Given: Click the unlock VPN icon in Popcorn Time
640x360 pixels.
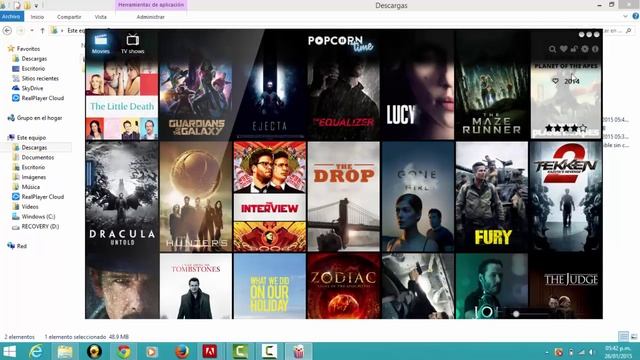Looking at the screenshot, I should coord(574,49).
